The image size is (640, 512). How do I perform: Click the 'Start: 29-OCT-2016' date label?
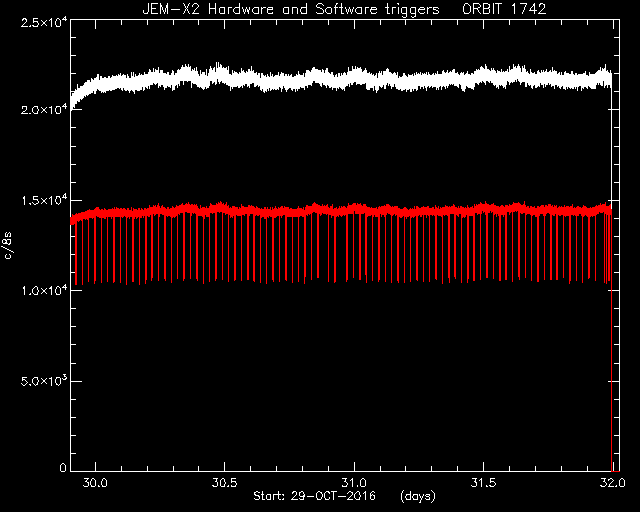(314, 496)
